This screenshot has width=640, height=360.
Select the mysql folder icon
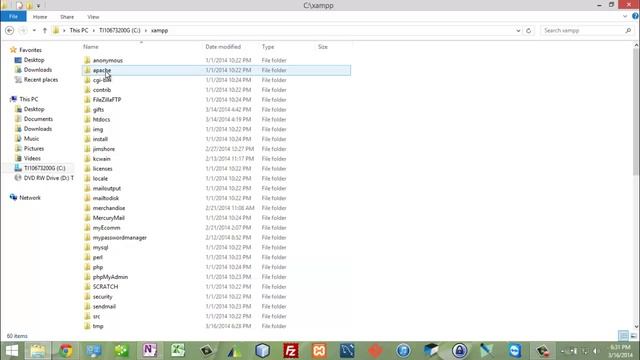tap(87, 247)
